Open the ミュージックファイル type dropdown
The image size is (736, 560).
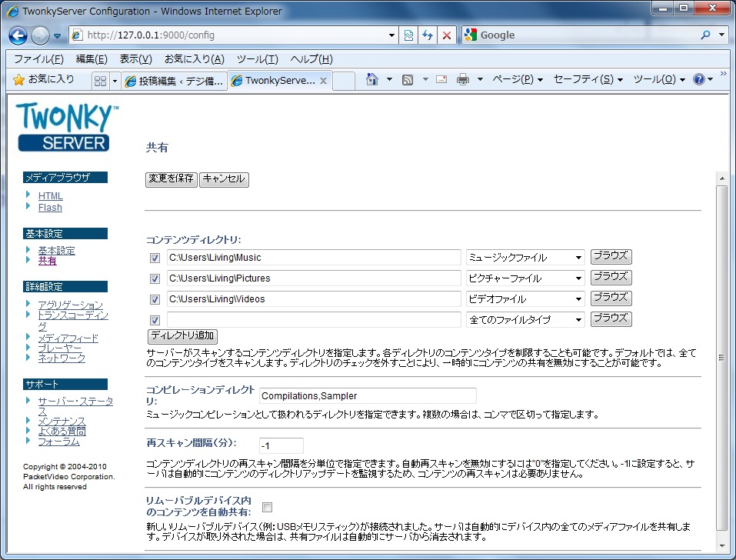click(525, 257)
